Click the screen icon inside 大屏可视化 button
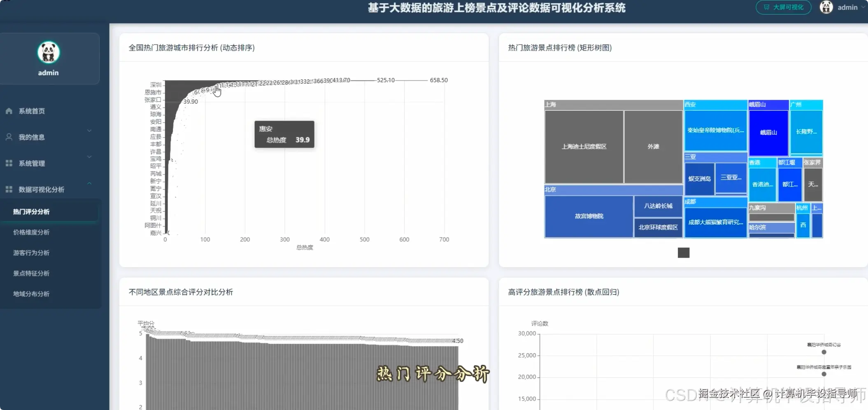The image size is (868, 410). click(x=766, y=7)
